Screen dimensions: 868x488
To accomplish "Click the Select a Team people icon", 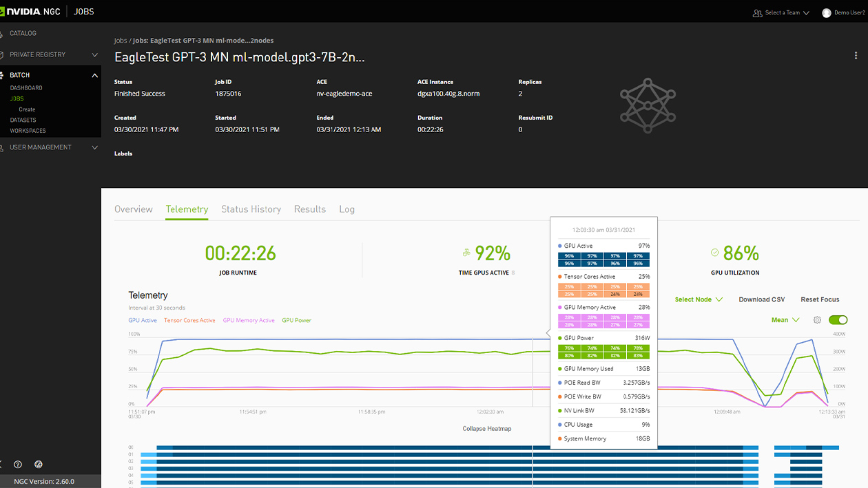I will pyautogui.click(x=758, y=12).
